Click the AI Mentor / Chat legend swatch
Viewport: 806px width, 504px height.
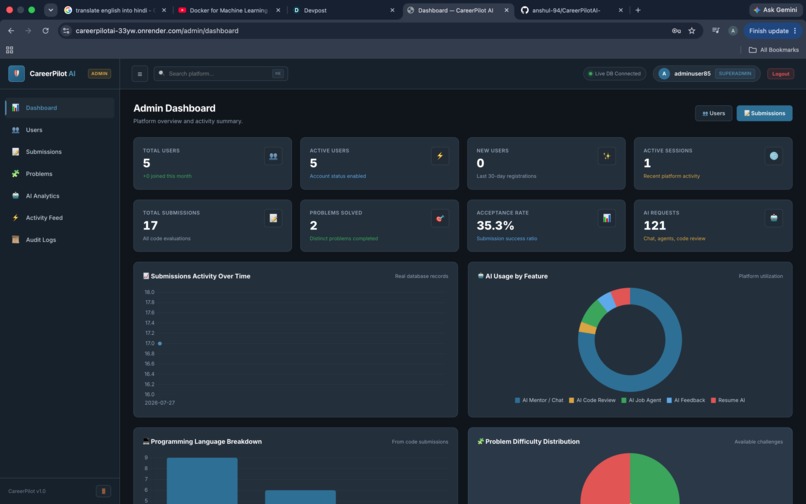click(517, 400)
